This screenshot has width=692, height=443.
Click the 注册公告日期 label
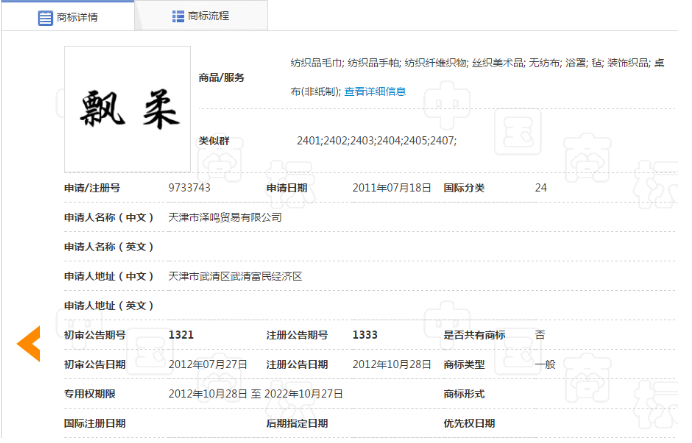[x=297, y=364]
